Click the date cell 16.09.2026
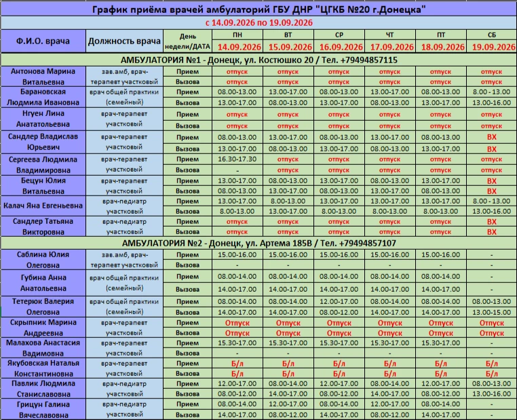This screenshot has width=517, height=420. tap(341, 47)
